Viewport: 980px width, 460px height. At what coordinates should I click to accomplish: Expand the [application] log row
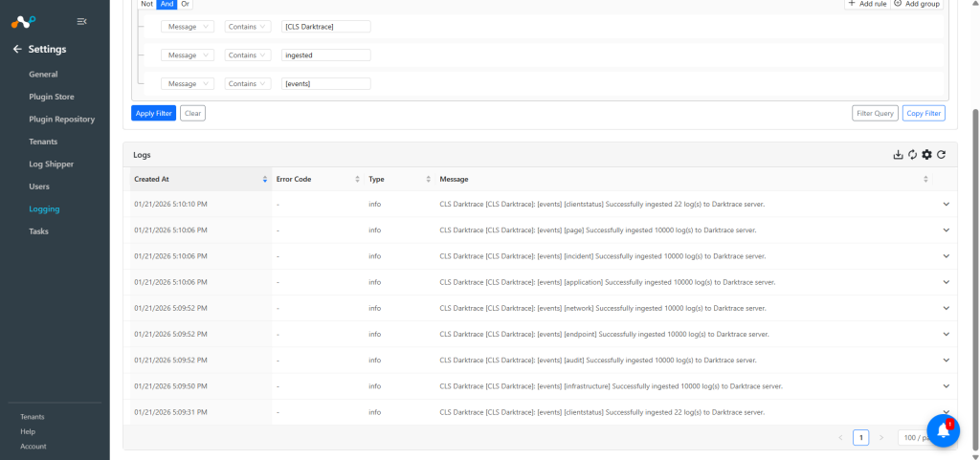click(x=946, y=282)
